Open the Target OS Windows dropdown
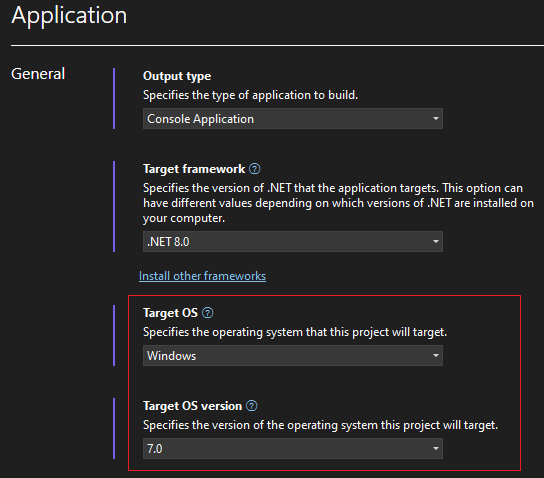Viewport: 544px width, 478px height. [x=293, y=356]
